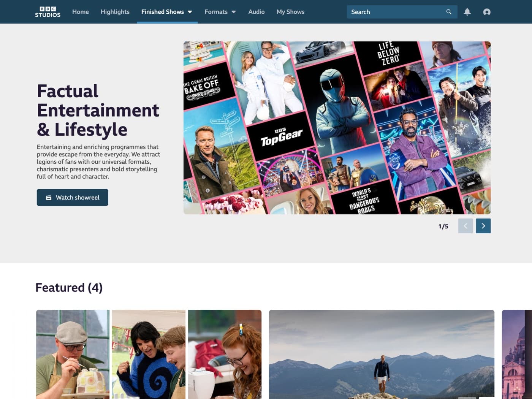Open the user account profile icon
This screenshot has height=399, width=532.
[x=487, y=12]
